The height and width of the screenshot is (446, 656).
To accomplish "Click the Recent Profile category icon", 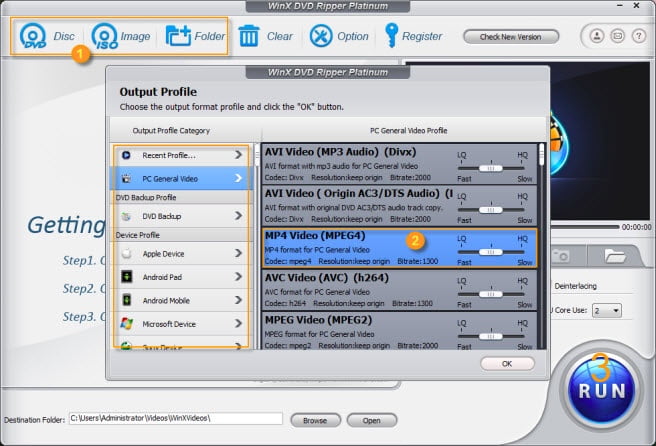I will [x=126, y=155].
